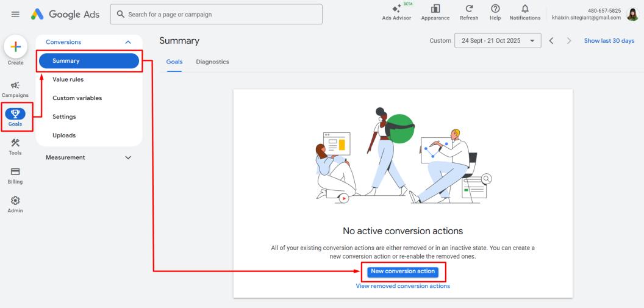
Task: Open the hamburger main menu
Action: [x=15, y=14]
